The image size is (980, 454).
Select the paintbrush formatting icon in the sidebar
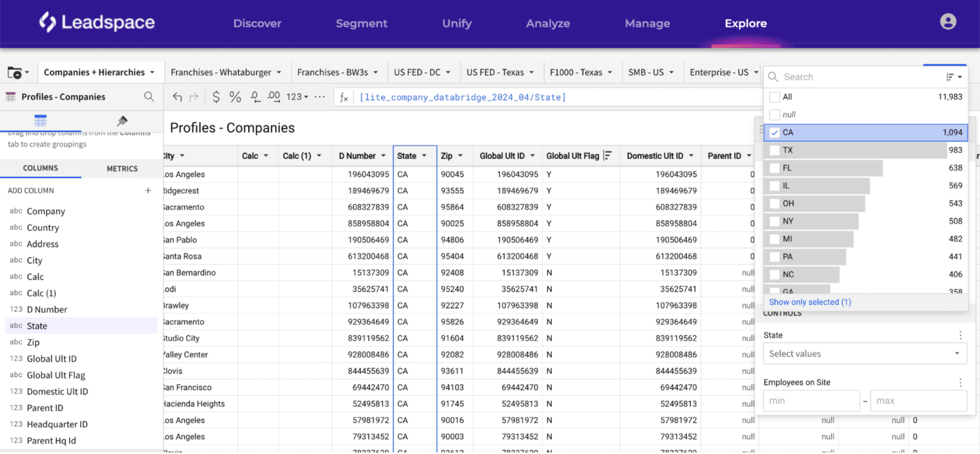(x=122, y=121)
